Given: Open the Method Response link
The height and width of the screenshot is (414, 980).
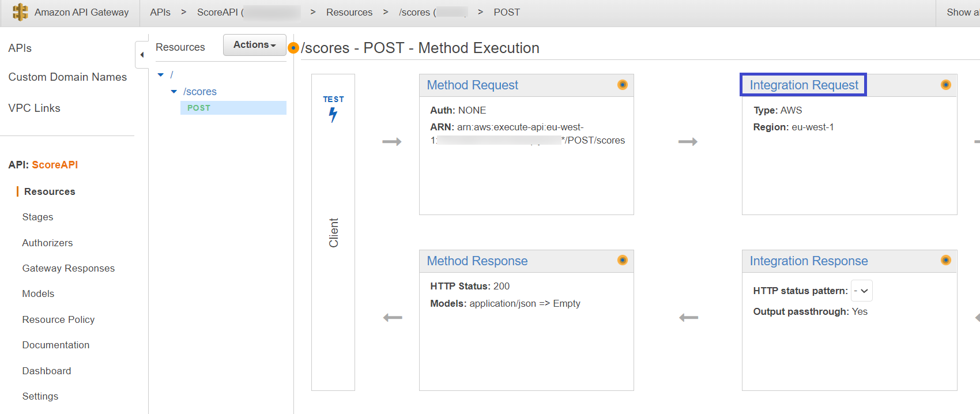Looking at the screenshot, I should pos(477,261).
